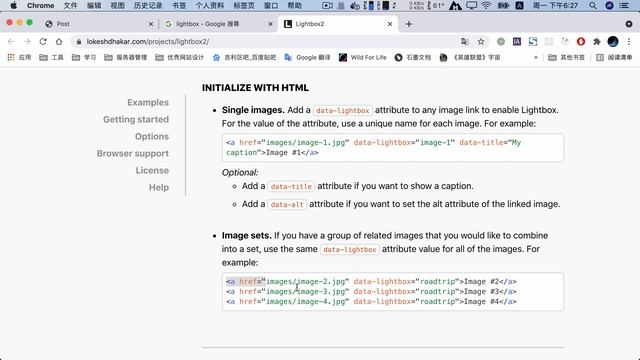Open the 帮助 menu

[295, 6]
